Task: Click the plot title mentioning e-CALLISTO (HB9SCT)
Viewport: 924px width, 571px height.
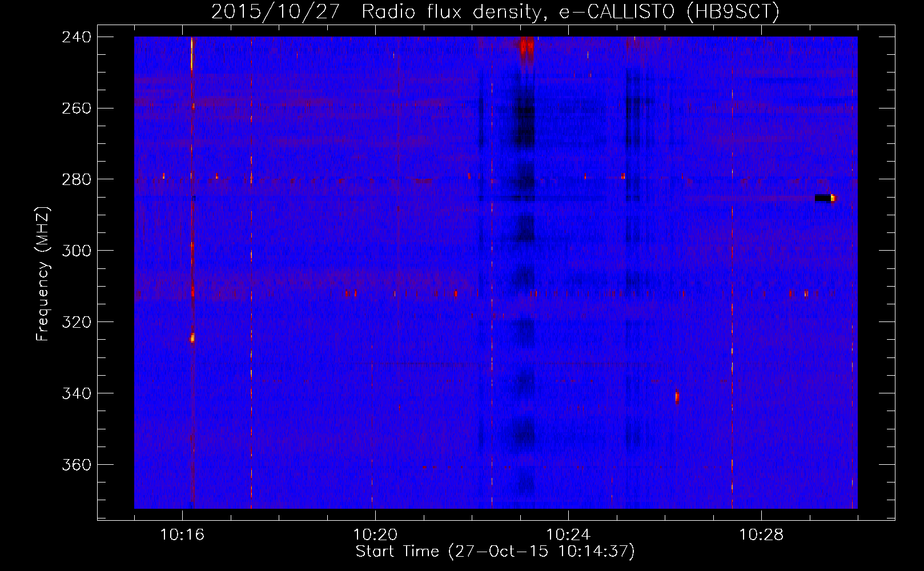Action: click(x=495, y=11)
